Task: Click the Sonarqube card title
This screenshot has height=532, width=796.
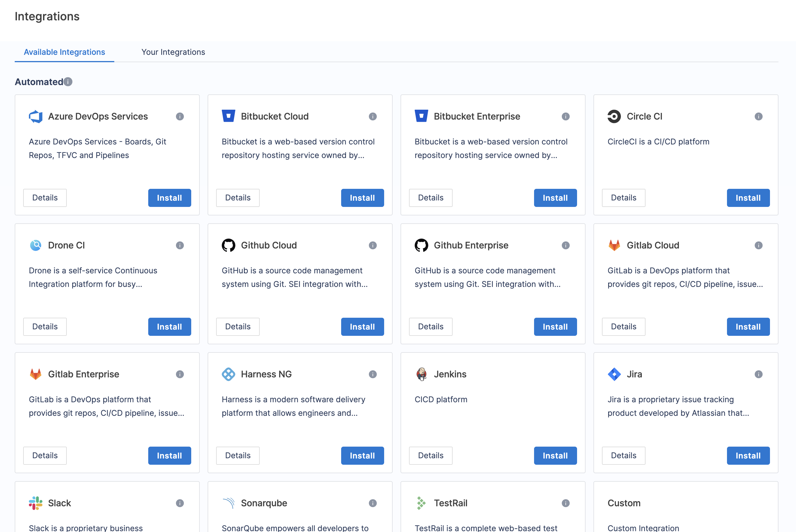Action: 264,503
